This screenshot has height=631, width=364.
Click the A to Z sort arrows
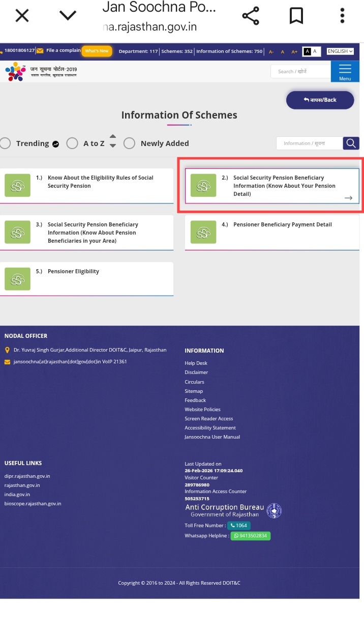tap(113, 141)
